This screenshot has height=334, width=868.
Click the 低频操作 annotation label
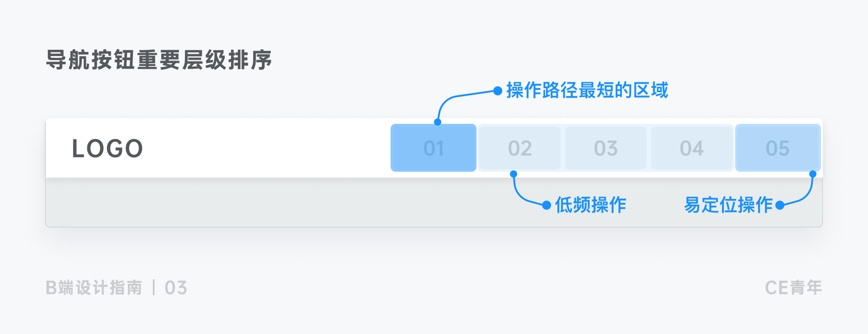click(590, 205)
